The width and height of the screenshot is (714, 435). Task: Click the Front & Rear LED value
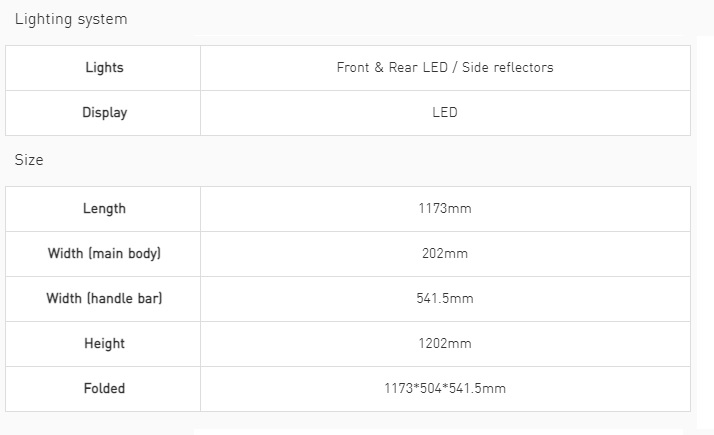[392, 67]
